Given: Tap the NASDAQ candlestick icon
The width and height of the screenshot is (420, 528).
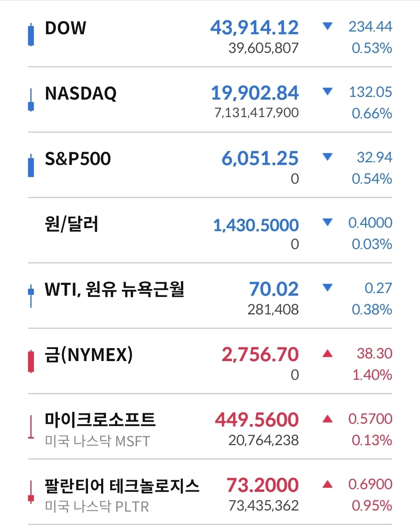Looking at the screenshot, I should 31,100.
